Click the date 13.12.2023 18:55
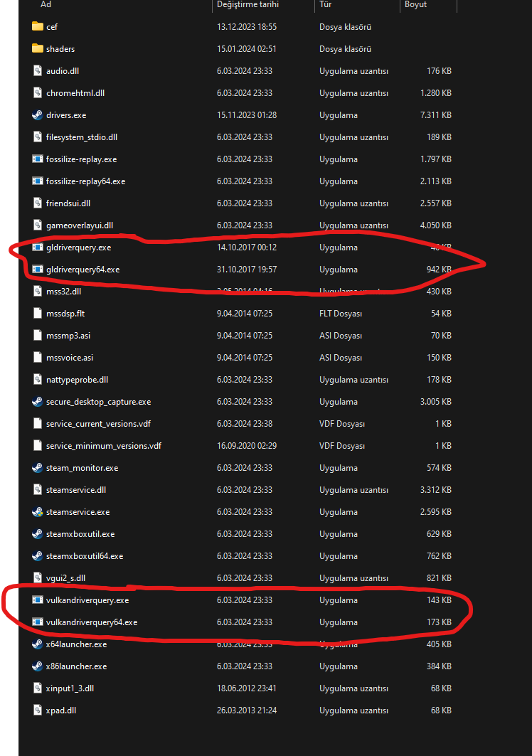This screenshot has width=532, height=756. coord(247,27)
